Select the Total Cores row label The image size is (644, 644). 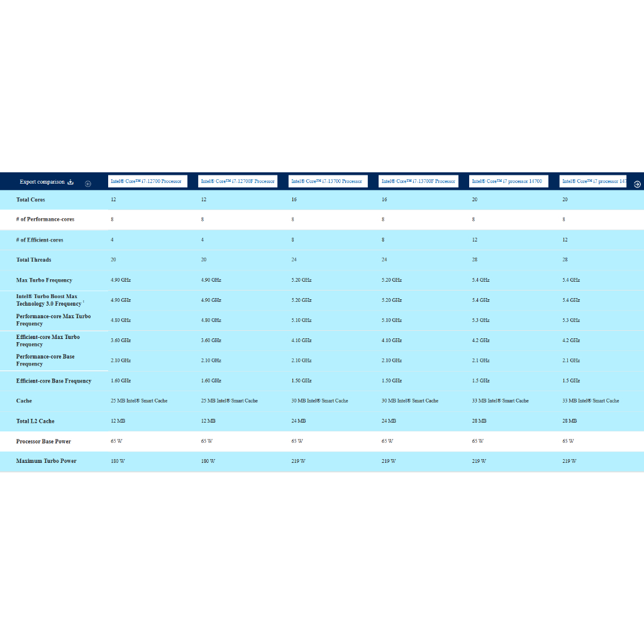[31, 199]
